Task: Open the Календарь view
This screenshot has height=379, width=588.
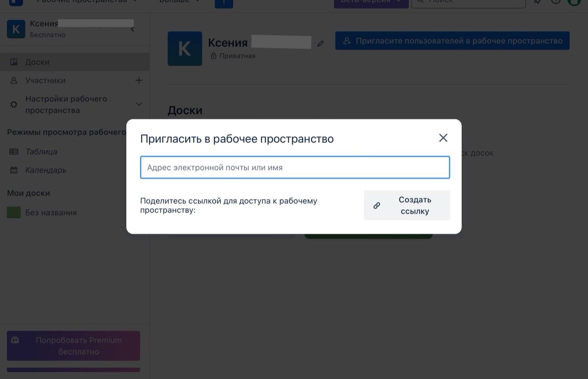Action: pos(46,170)
